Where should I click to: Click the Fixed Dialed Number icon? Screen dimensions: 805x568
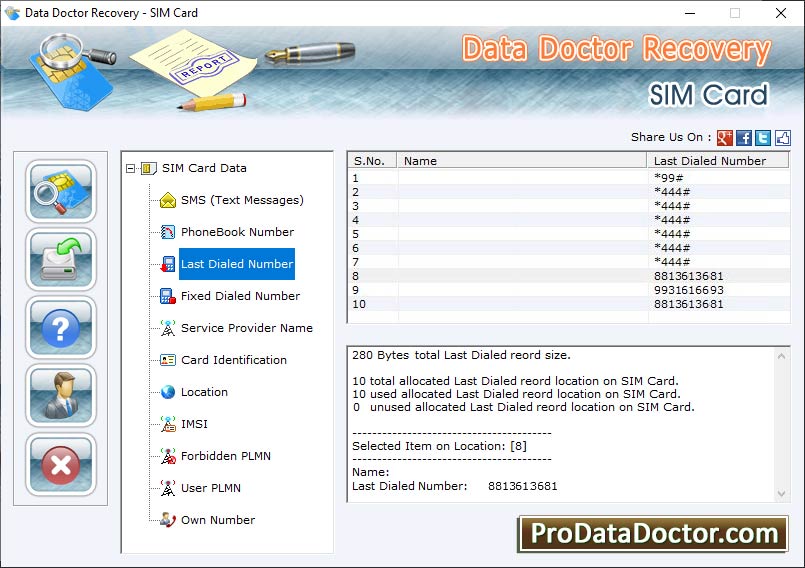point(167,296)
